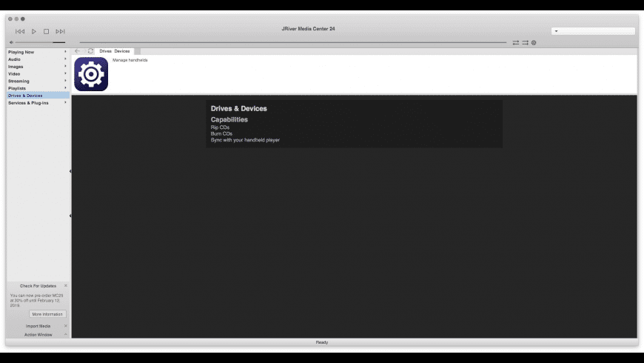Mute audio using the speaker icon
644x363 pixels.
pyautogui.click(x=12, y=42)
